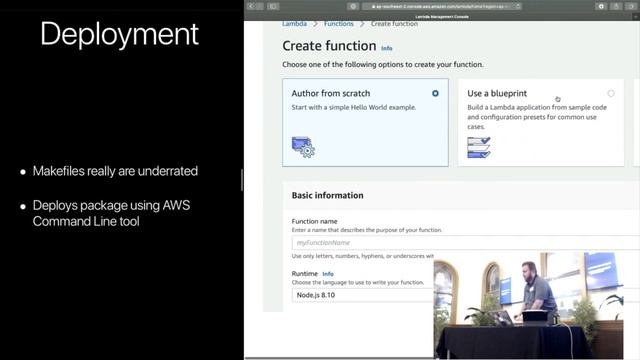The width and height of the screenshot is (640, 360).
Task: Click the Basic information heading
Action: (x=327, y=195)
